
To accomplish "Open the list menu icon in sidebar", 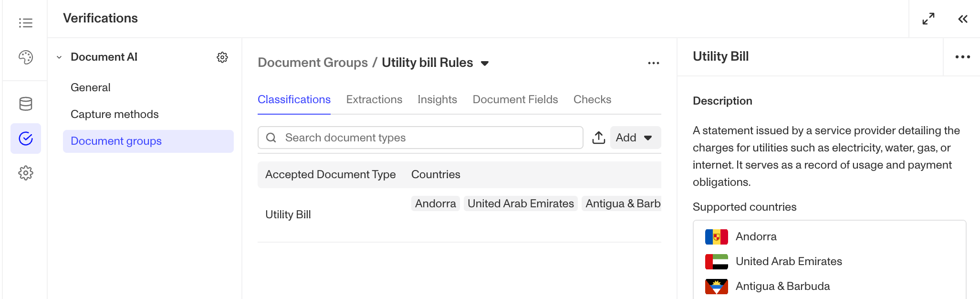I will (26, 23).
